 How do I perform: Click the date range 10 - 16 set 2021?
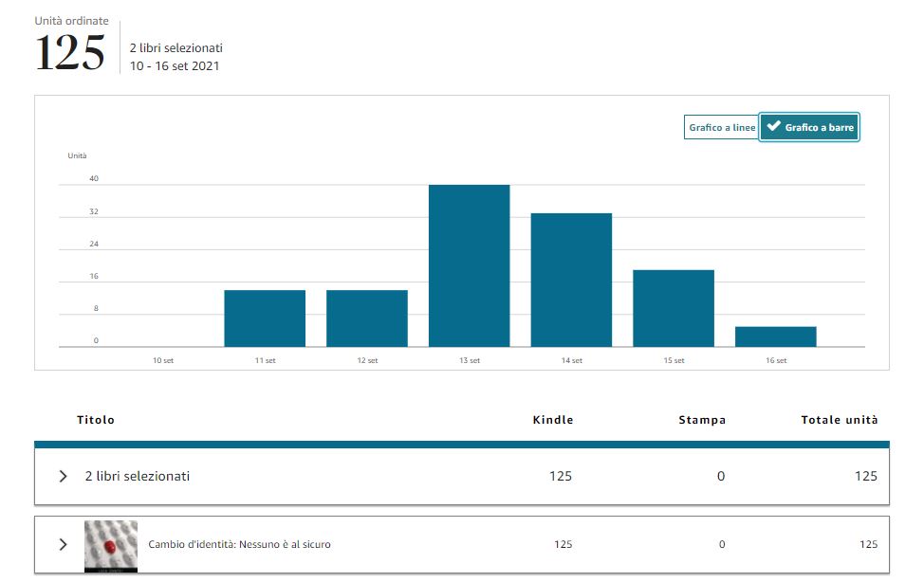point(175,66)
